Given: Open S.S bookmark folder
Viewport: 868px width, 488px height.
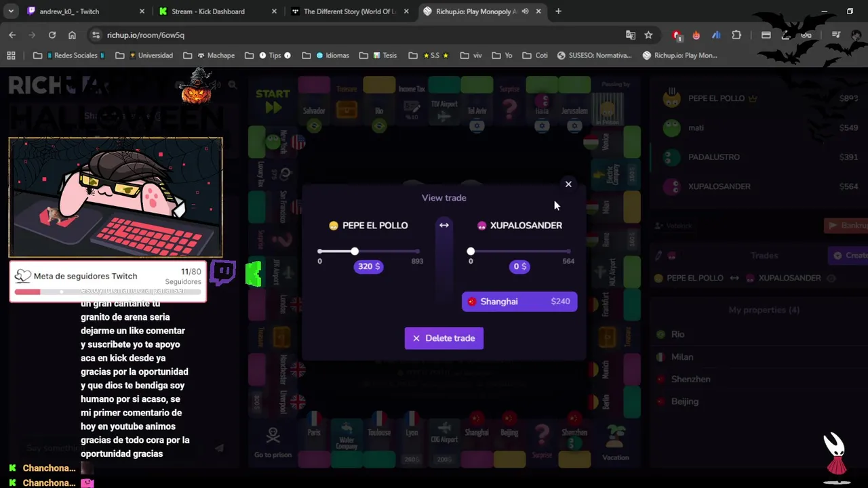Looking at the screenshot, I should 429,56.
